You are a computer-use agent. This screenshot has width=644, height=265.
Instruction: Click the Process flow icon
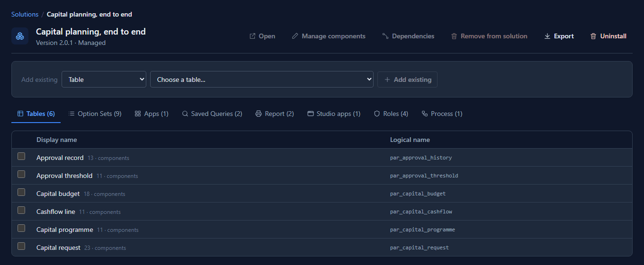pyautogui.click(x=425, y=114)
